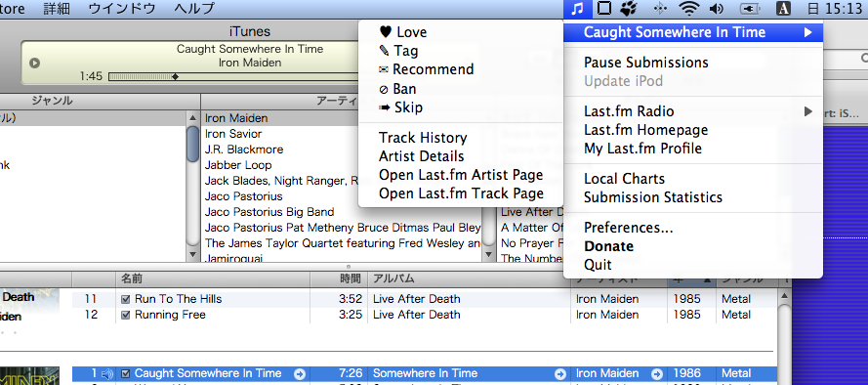Click arrow beside Iron Maiden in selected row
This screenshot has height=385, width=868.
click(657, 374)
